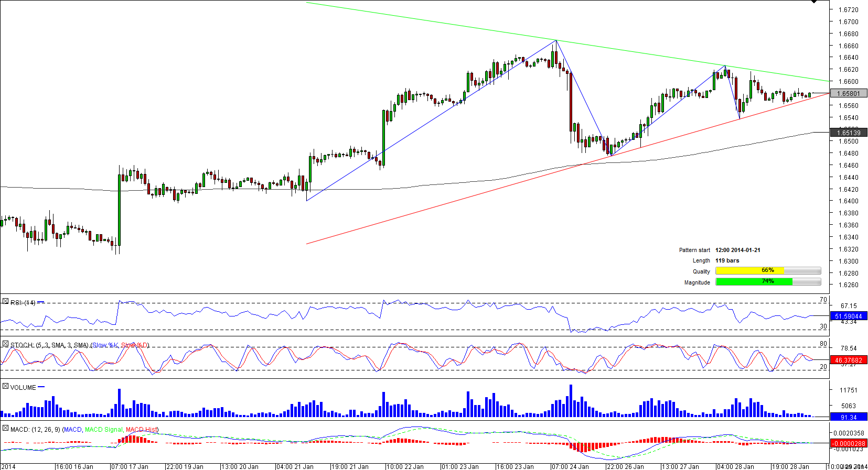Click the volume value label 91.34
The width and height of the screenshot is (868, 470).
point(848,418)
